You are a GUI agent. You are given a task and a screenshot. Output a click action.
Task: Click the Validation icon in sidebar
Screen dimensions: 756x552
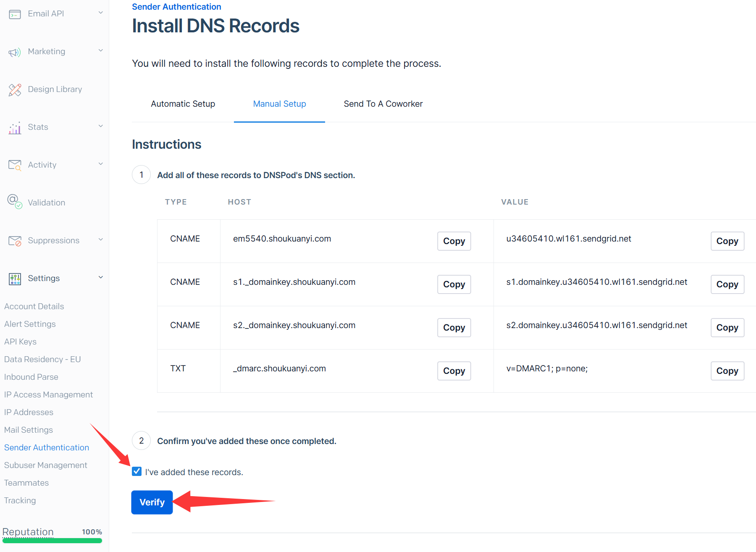[x=15, y=202]
